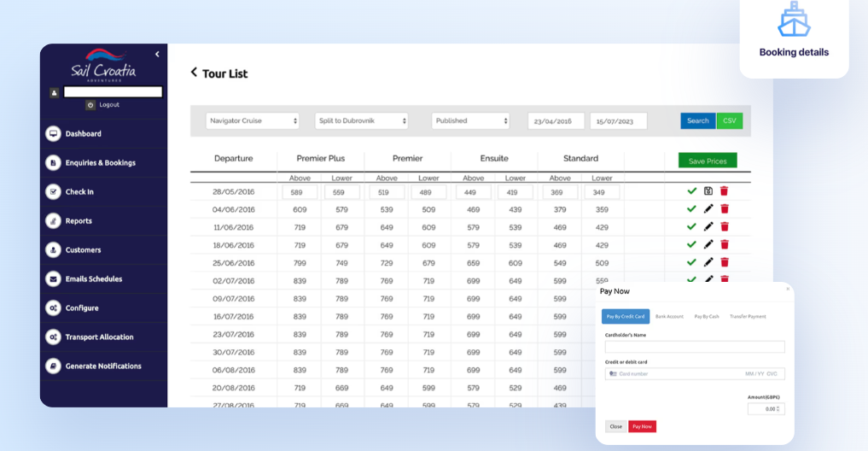Switch to the Bank Account payment tab

pos(669,317)
